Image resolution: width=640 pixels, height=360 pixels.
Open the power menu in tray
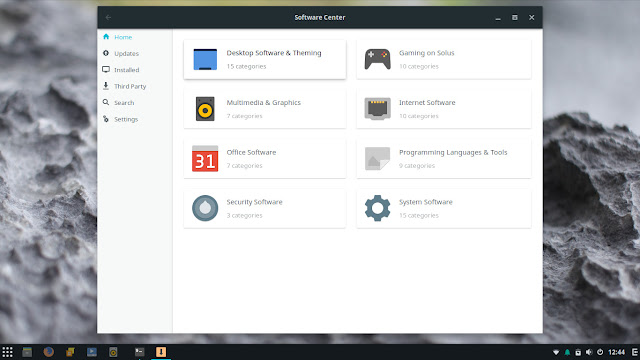[x=600, y=352]
